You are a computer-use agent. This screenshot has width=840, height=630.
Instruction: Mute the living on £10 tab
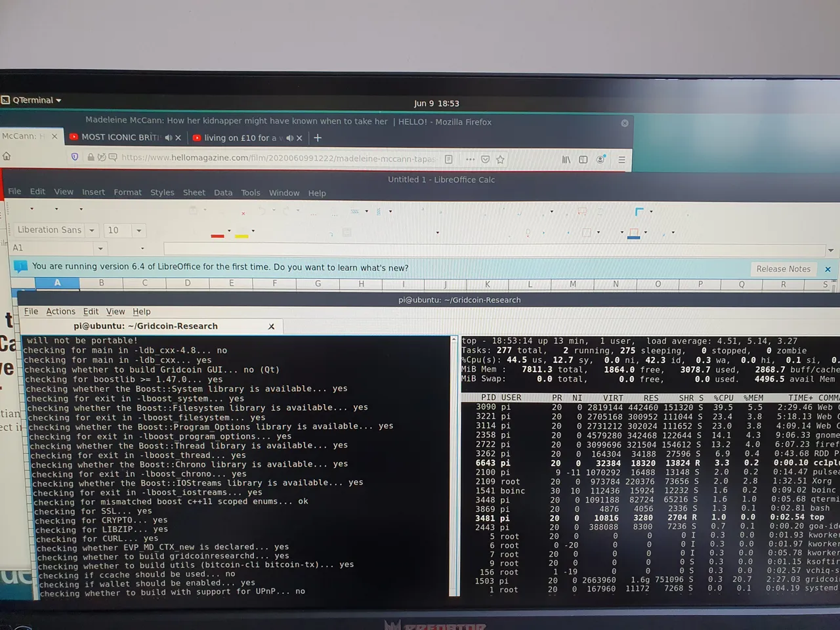tap(289, 138)
